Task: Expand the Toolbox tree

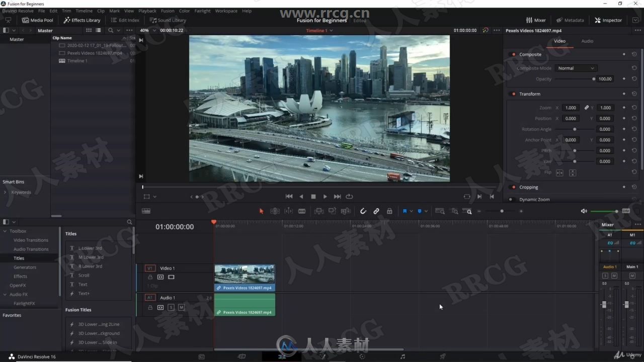Action: coord(5,231)
